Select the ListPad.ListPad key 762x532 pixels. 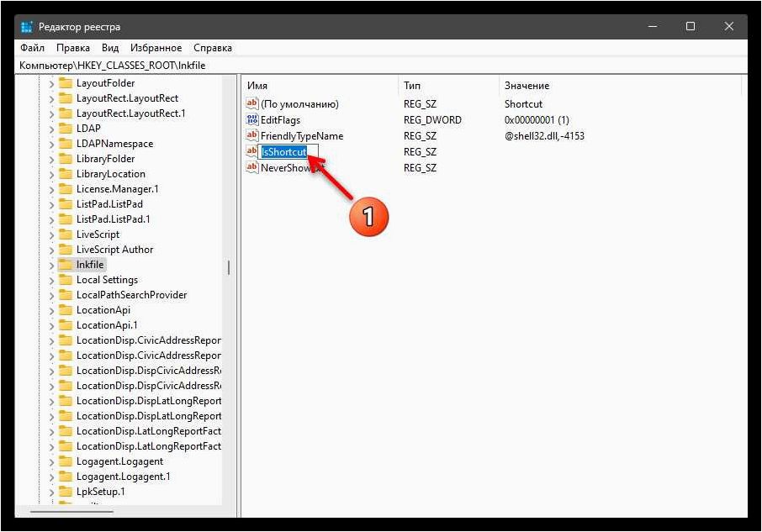tap(109, 204)
